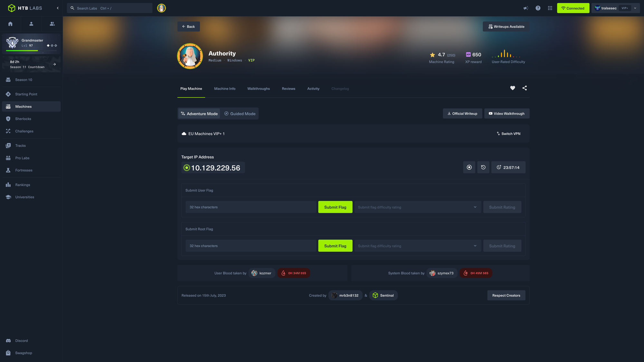
Task: Submit rating for root flag
Action: click(x=502, y=246)
